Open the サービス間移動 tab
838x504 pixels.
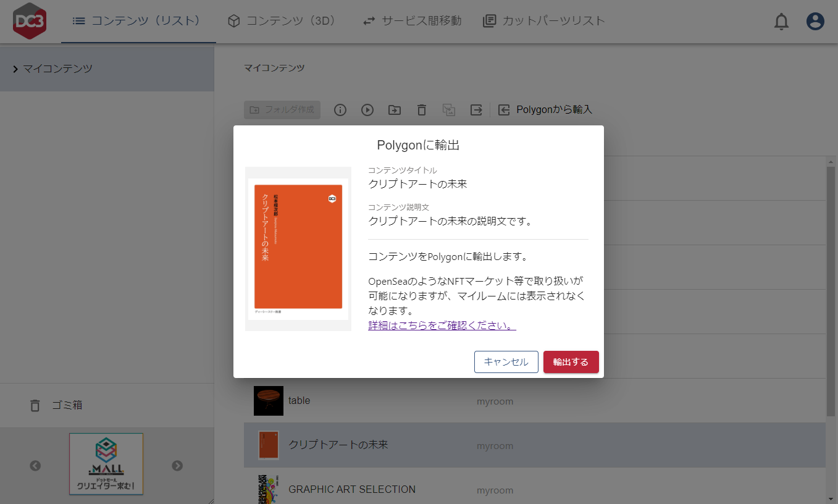point(412,22)
